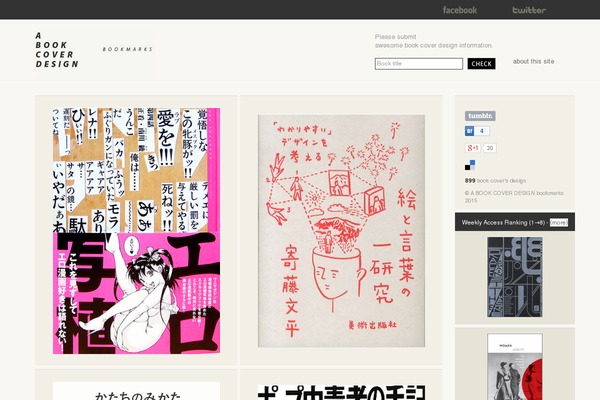Click the Hatena bookmark count 4
The height and width of the screenshot is (400, 600).
click(482, 131)
